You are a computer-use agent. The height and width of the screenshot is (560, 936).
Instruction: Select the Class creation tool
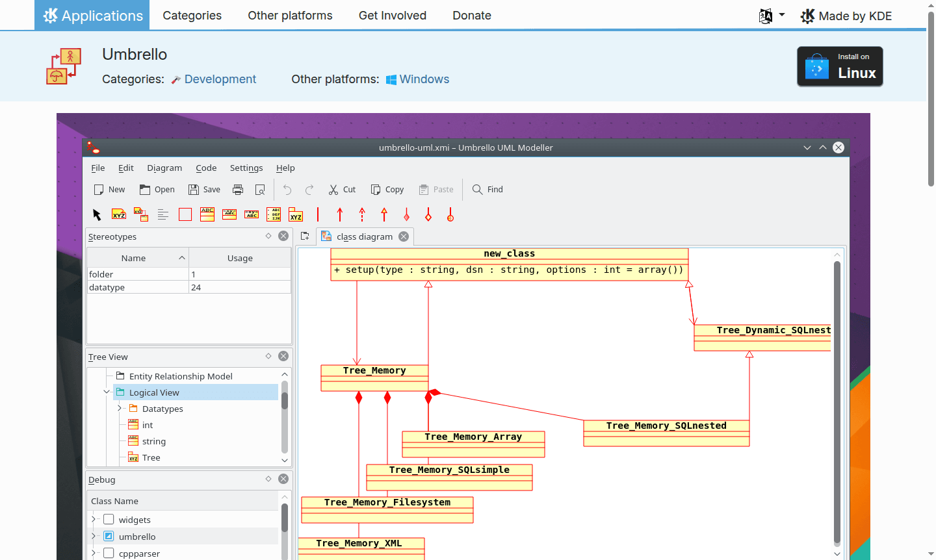207,214
